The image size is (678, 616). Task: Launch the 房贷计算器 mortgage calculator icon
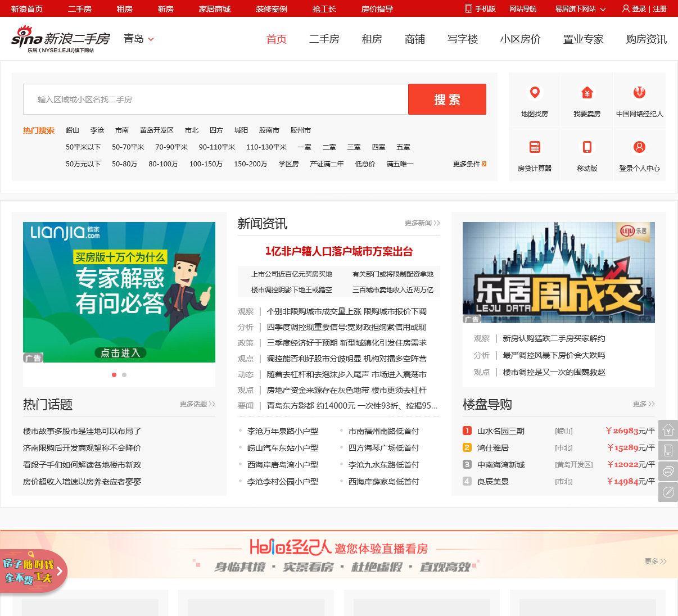535,147
